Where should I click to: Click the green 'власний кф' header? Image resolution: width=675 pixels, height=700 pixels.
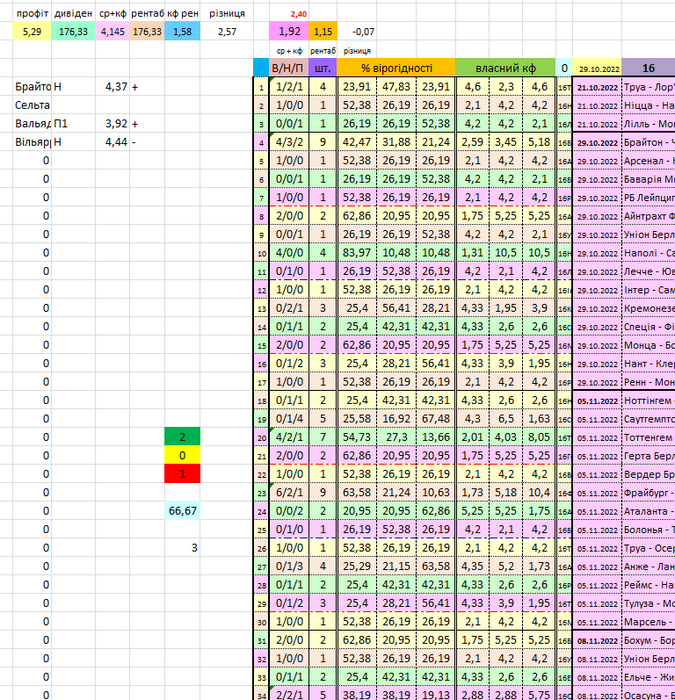(505, 68)
